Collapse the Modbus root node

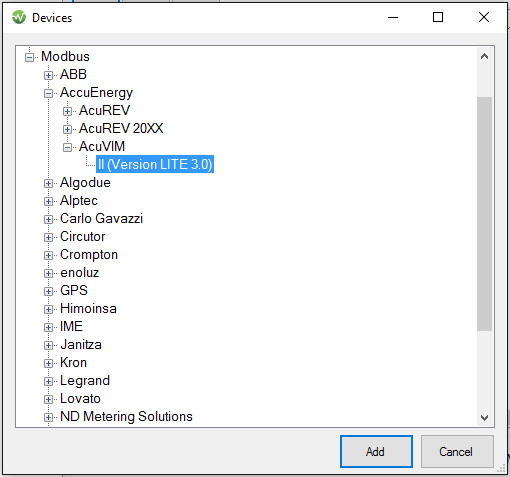[29, 57]
